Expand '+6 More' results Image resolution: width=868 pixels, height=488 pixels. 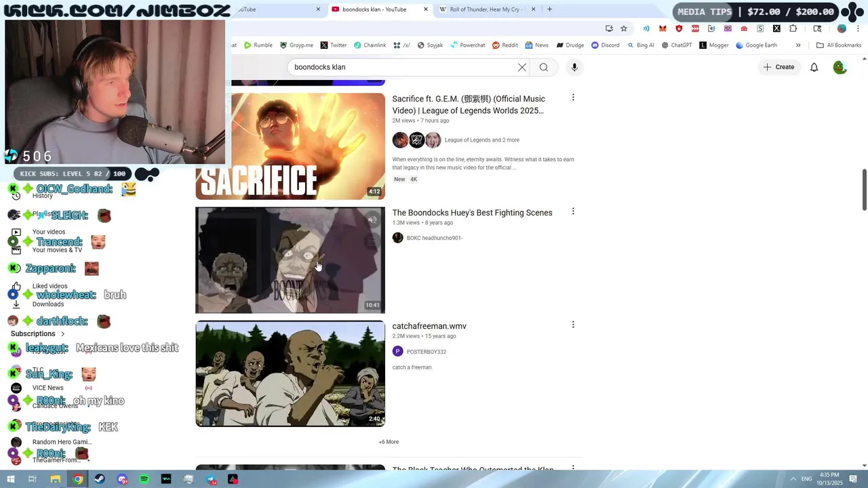coord(389,442)
